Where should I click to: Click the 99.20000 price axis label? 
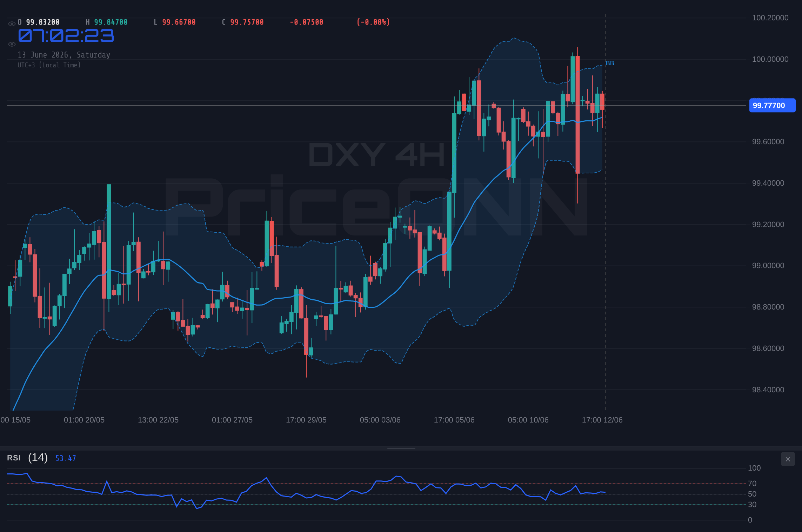(768, 225)
